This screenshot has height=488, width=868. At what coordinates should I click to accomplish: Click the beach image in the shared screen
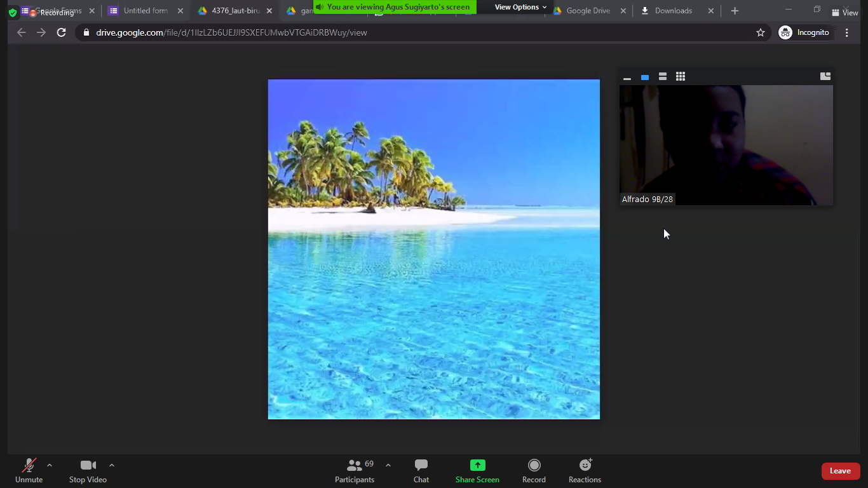point(433,249)
